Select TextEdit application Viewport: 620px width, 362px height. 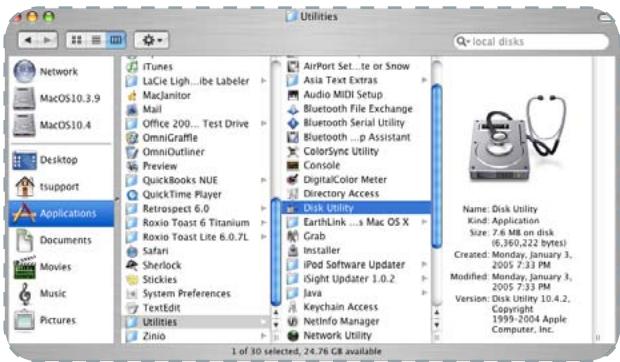click(153, 308)
